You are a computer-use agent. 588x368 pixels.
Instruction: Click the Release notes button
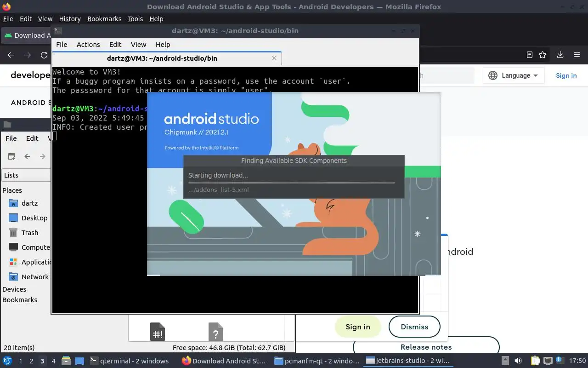click(426, 347)
